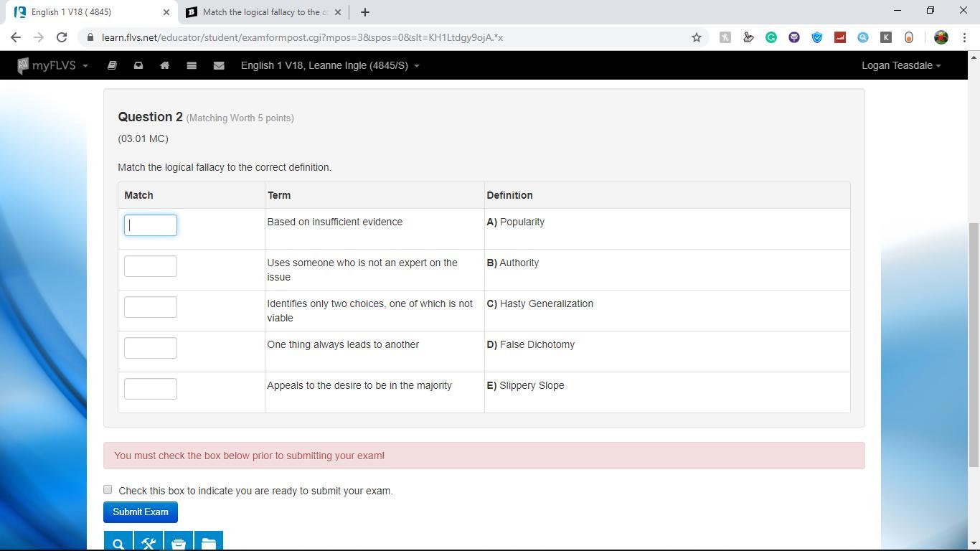This screenshot has height=551, width=980.
Task: Switch to the English 1 V18 tab
Action: tap(89, 12)
